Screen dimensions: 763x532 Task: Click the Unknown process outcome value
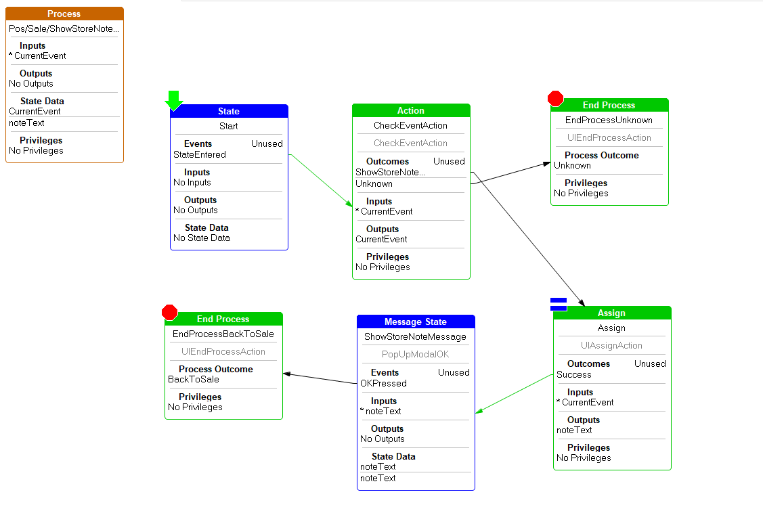(572, 165)
